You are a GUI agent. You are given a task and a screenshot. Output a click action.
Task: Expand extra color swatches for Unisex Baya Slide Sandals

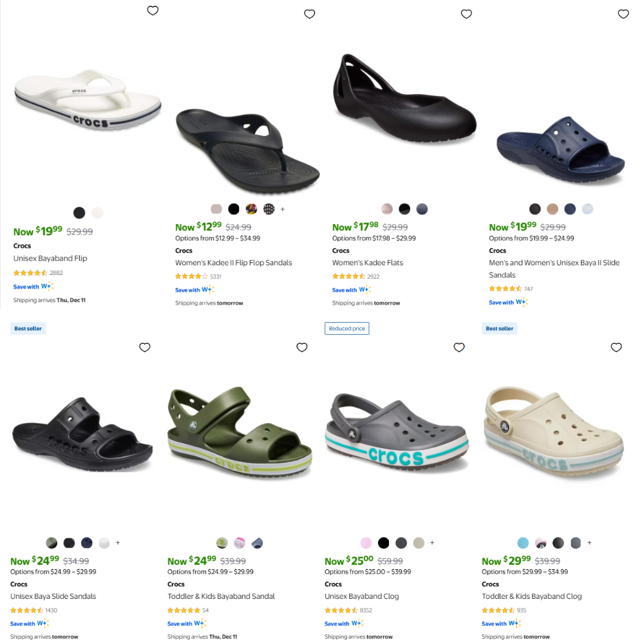pos(117,543)
